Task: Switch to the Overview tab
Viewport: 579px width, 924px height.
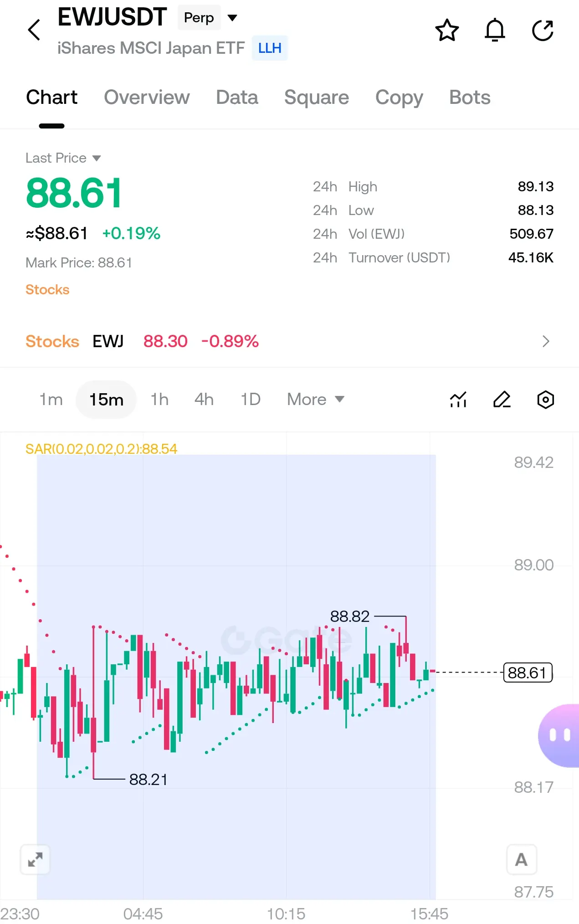Action: (147, 98)
